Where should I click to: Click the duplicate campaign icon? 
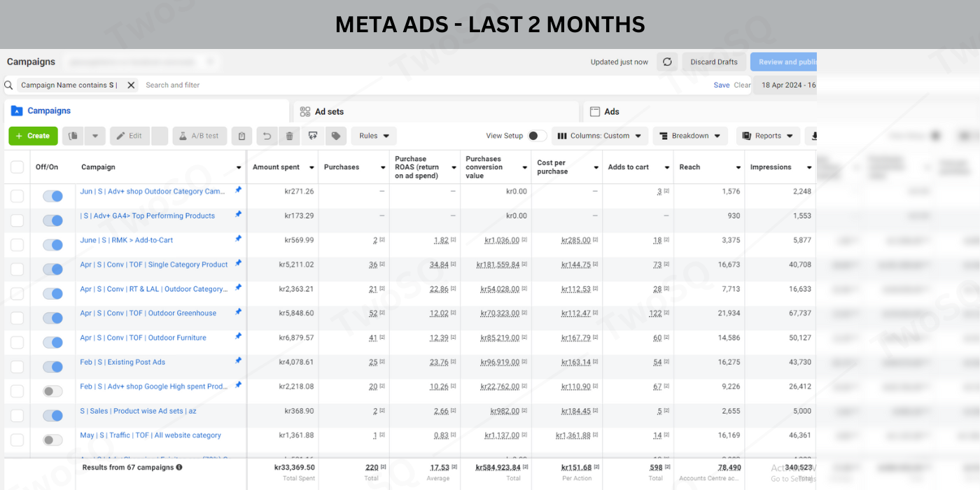73,136
